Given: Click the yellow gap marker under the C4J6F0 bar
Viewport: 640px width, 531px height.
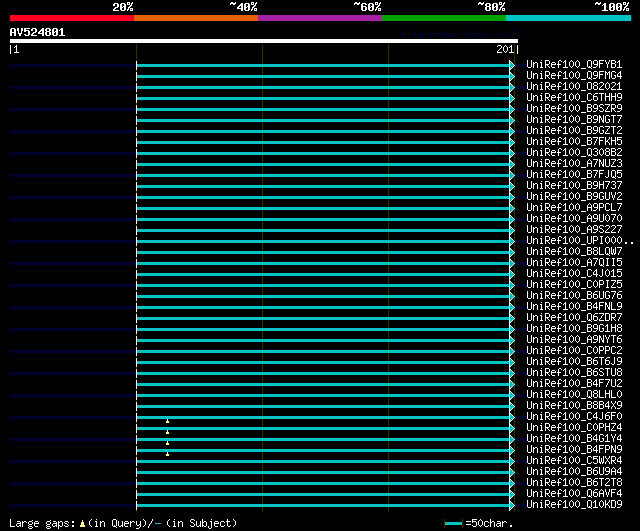Looking at the screenshot, I should pos(167,421).
